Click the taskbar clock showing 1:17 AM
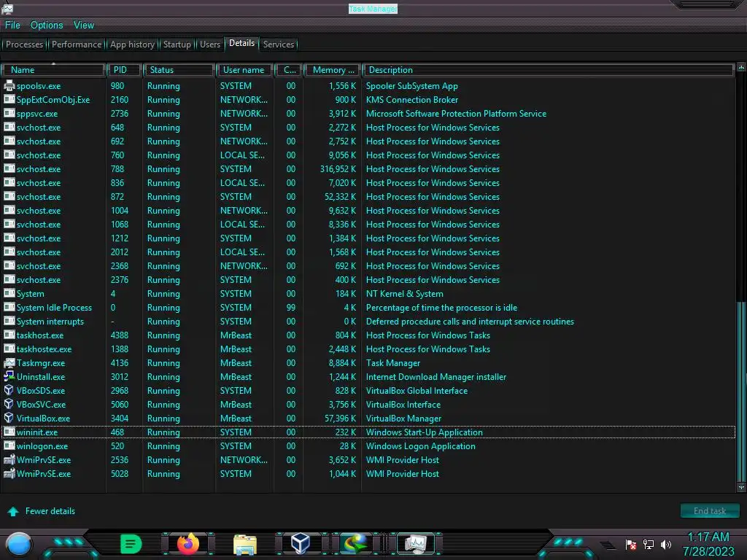The height and width of the screenshot is (560, 747). click(708, 537)
